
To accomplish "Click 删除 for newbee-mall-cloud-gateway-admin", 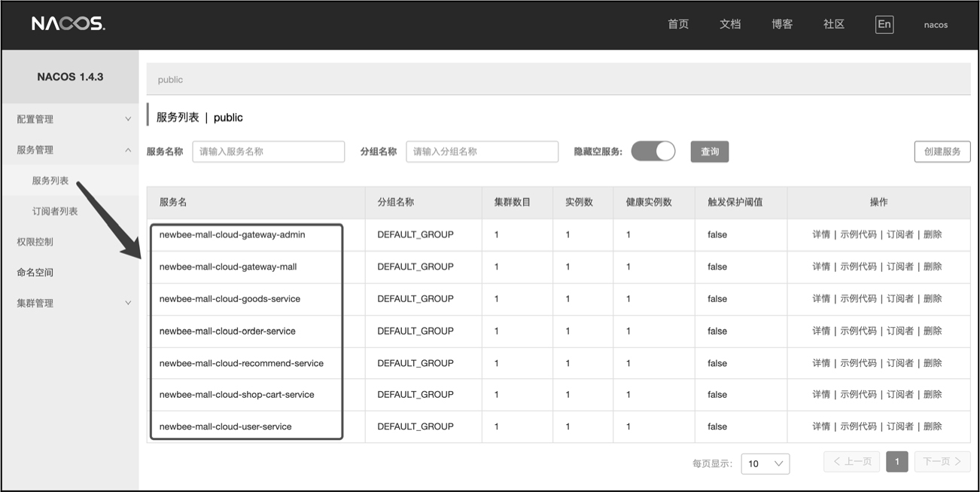I will [933, 234].
